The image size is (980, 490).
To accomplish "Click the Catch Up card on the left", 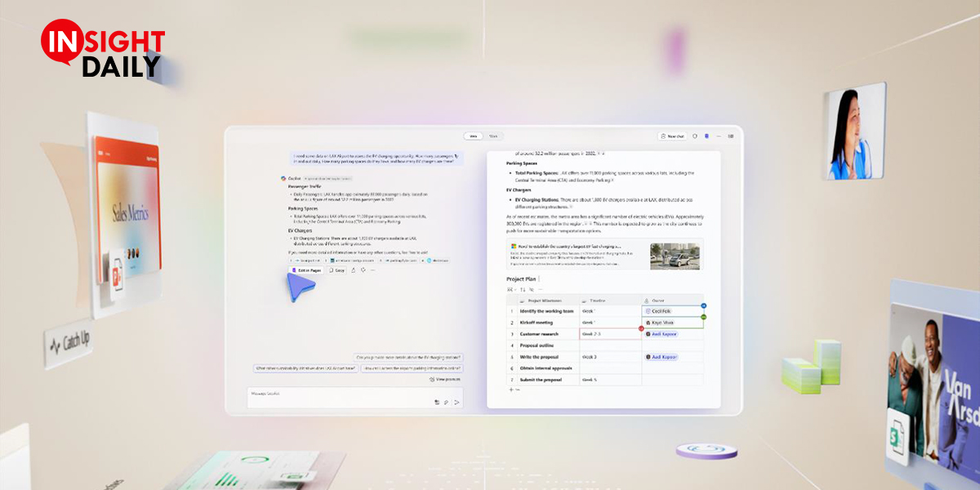I will click(x=69, y=343).
